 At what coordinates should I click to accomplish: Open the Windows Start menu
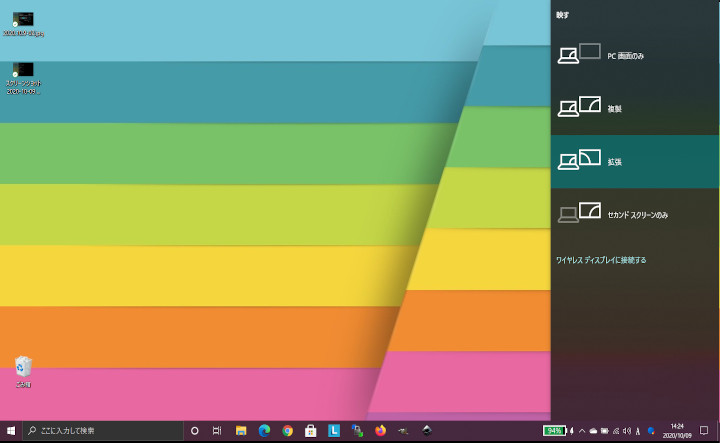(11, 431)
